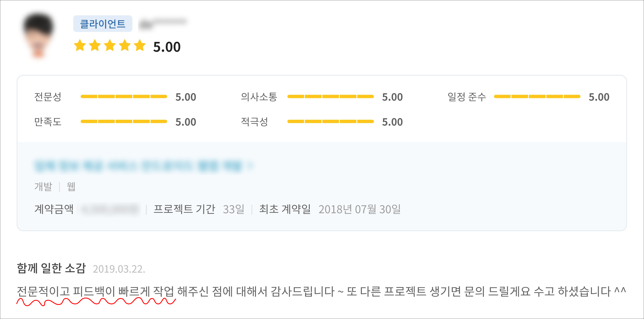Select the 개발 category label
Viewport: 644px width, 319px height.
[x=43, y=186]
